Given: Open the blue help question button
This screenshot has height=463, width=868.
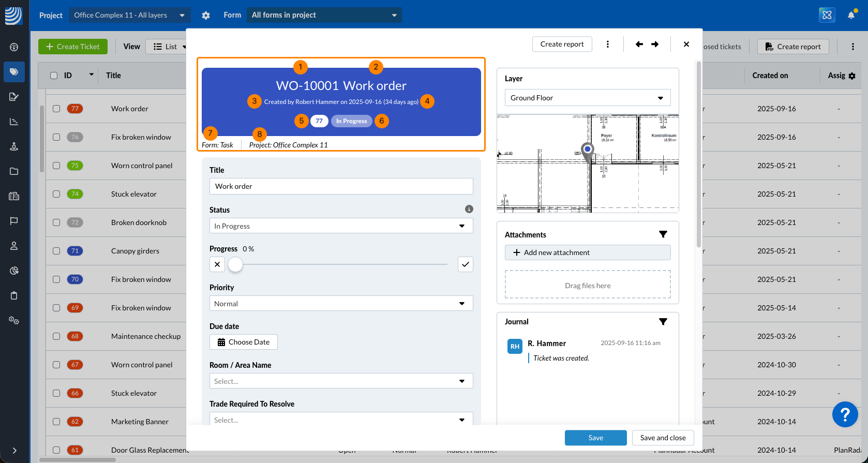Looking at the screenshot, I should point(845,414).
